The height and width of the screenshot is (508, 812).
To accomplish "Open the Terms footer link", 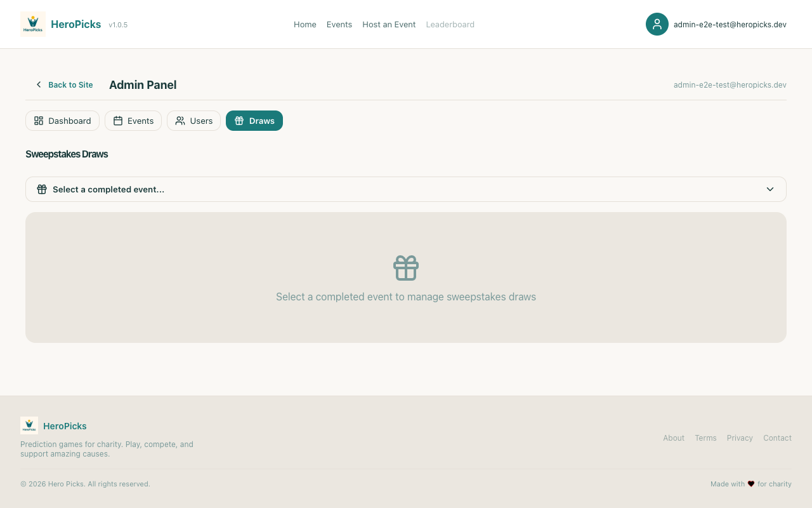I will (x=705, y=438).
